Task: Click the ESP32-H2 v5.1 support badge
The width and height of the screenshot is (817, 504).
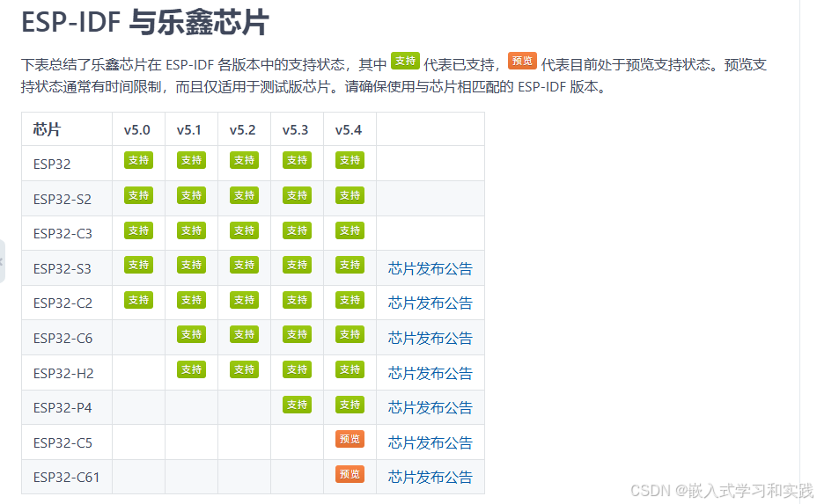Action: (x=191, y=369)
